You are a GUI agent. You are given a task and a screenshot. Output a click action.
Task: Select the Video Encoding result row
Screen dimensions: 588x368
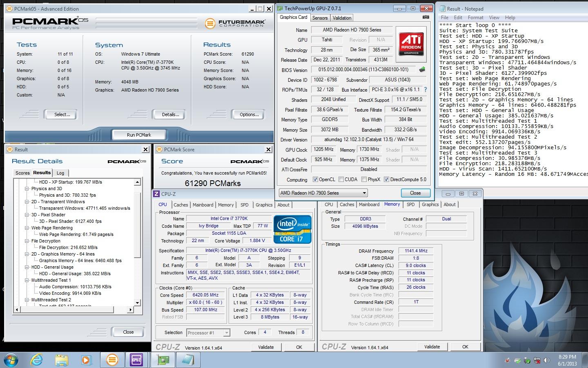(70, 293)
